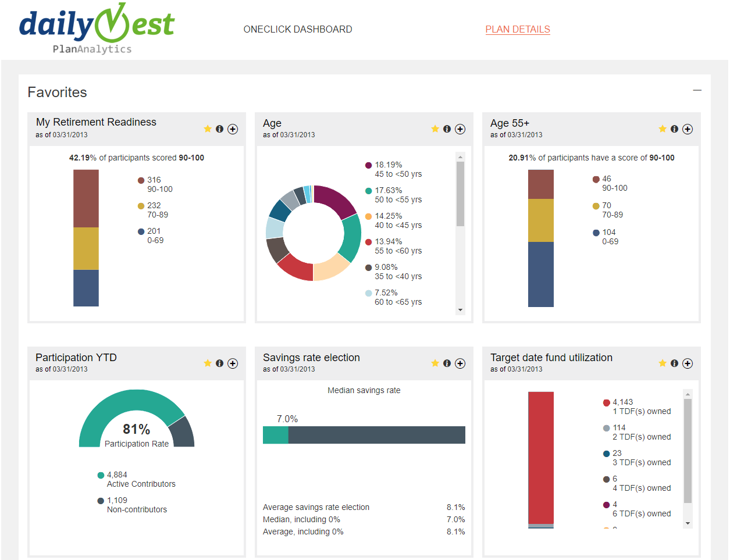Click the star icon on My Retirement Readiness
730x560 pixels.
coord(208,129)
